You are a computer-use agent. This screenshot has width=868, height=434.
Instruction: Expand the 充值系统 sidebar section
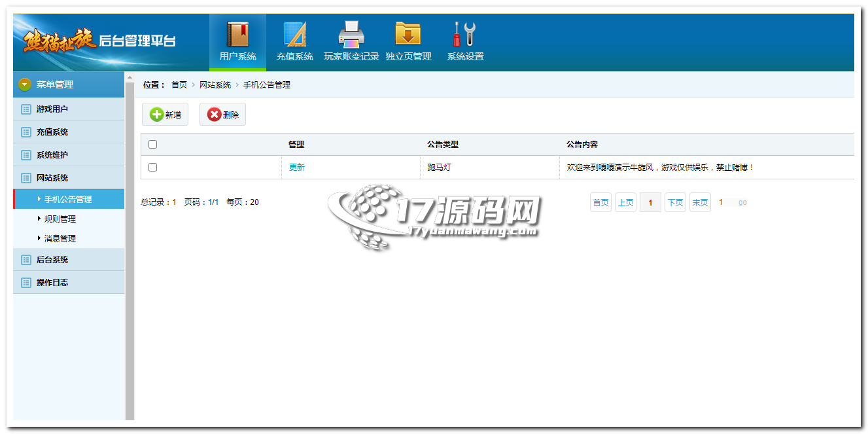[52, 132]
